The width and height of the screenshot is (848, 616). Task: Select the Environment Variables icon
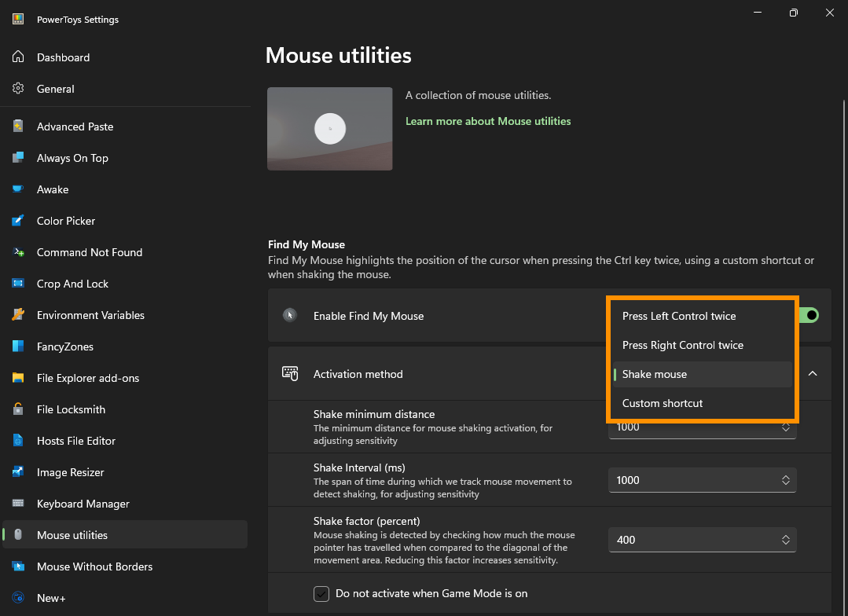18,314
